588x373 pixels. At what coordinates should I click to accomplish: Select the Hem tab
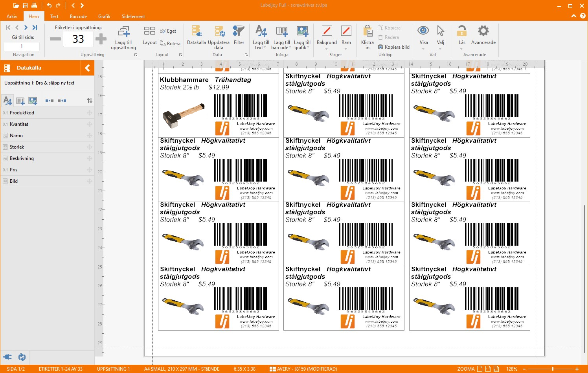33,17
